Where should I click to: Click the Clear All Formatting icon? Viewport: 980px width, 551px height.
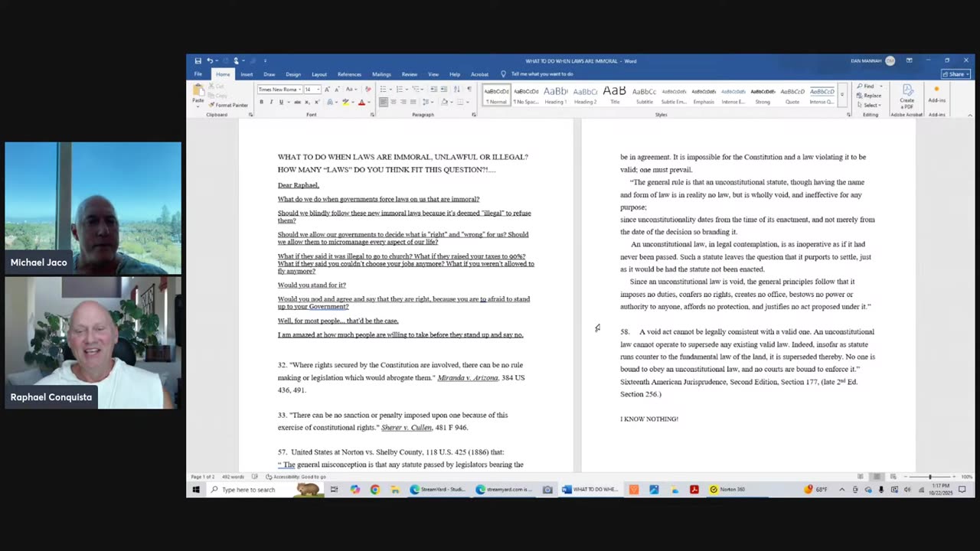(x=368, y=90)
